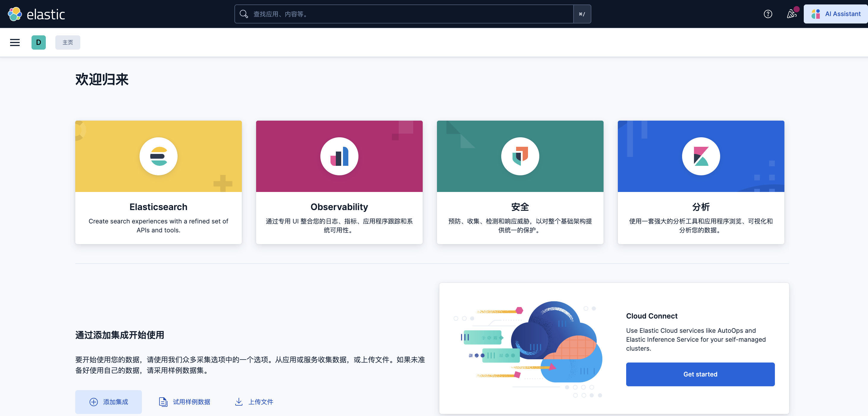
Task: Click the keyboard shortcut ⌘/ badge
Action: click(x=582, y=14)
